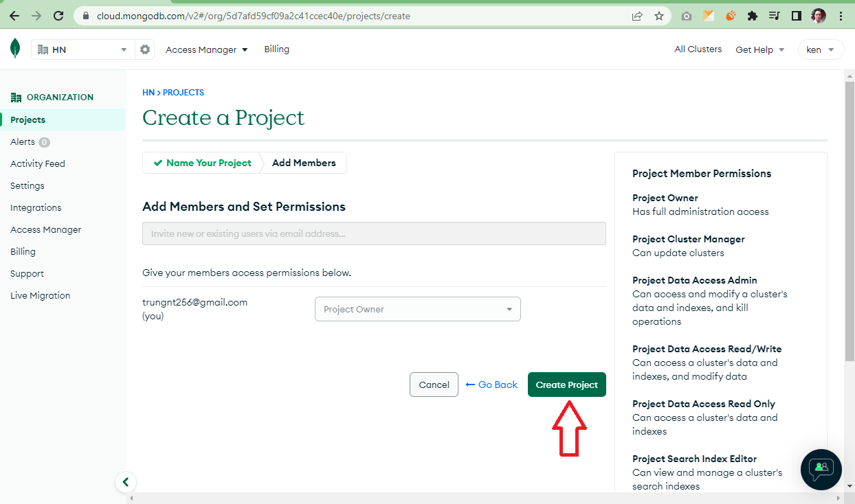The image size is (855, 504).
Task: Open the support chat bubble
Action: (x=821, y=470)
